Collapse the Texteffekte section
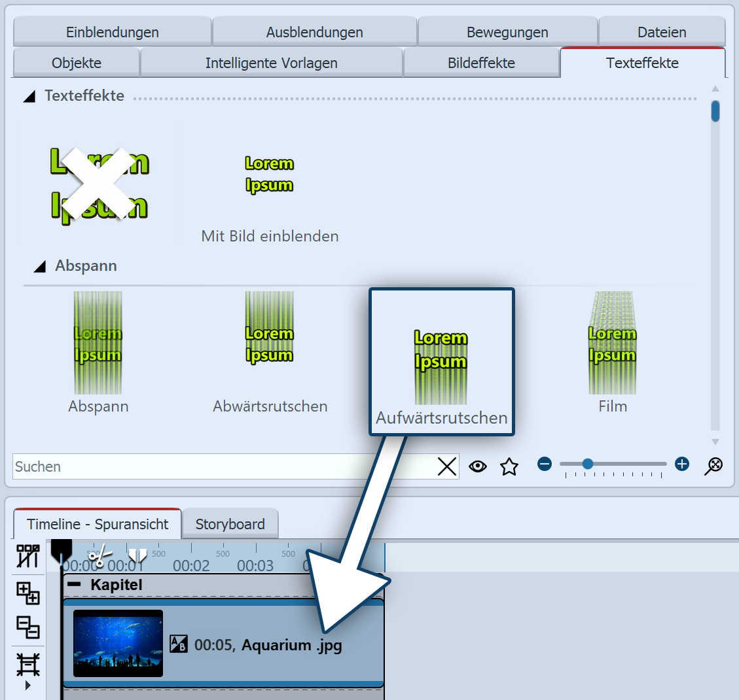Screen dimensions: 739x700 29,96
